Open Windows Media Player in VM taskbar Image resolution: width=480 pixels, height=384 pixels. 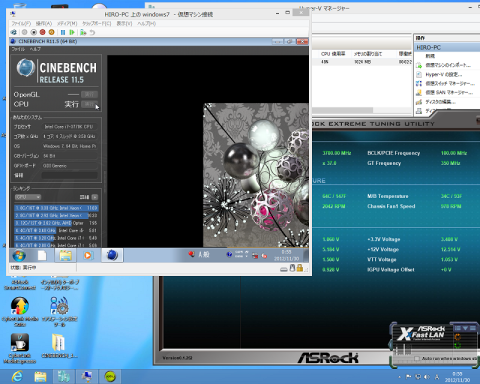88,256
